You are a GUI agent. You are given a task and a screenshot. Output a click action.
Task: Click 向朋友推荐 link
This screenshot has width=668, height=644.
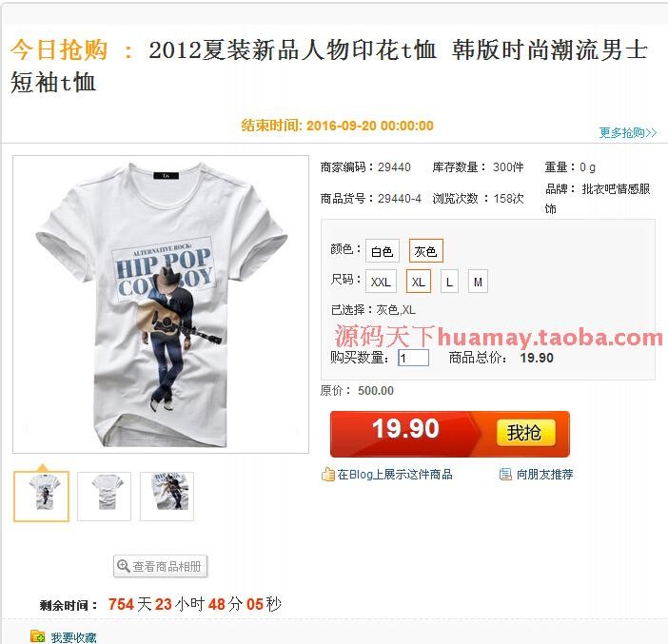coord(544,474)
